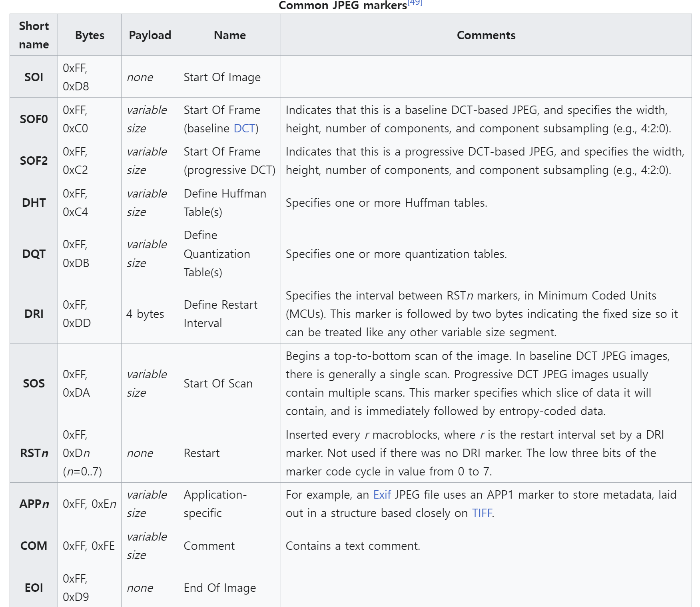Select the COM short name cell
The image size is (700, 607).
(x=34, y=545)
